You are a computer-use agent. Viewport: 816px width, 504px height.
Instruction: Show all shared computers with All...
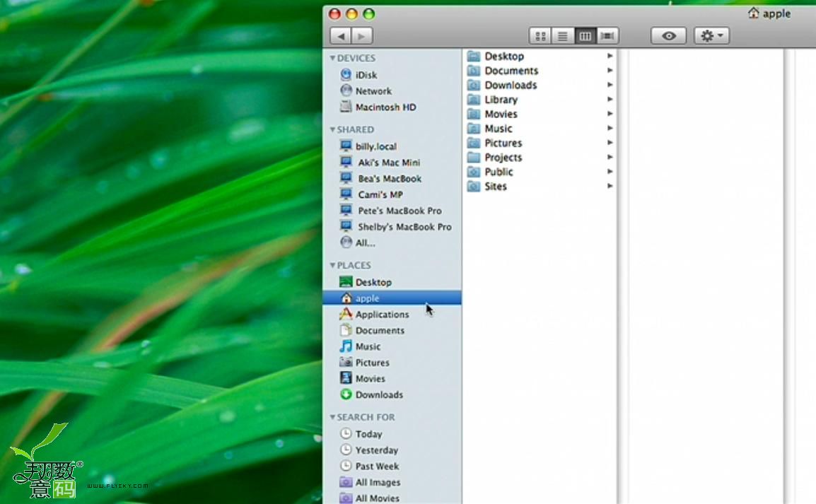tap(392, 243)
